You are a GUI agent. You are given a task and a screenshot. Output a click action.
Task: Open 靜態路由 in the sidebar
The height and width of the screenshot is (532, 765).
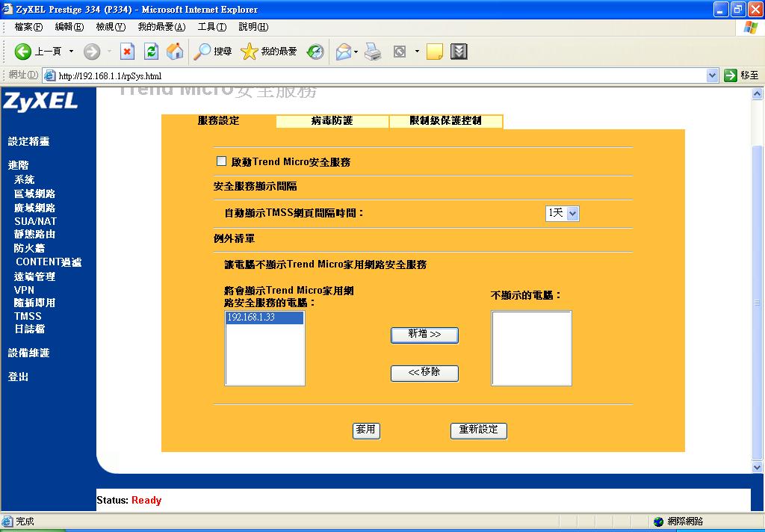[x=34, y=235]
